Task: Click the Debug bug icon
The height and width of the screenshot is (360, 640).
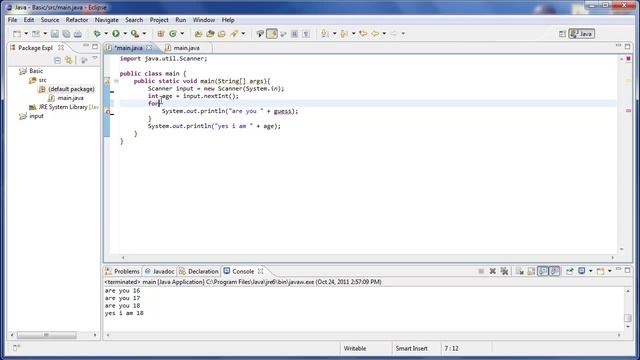Action: tap(97, 34)
